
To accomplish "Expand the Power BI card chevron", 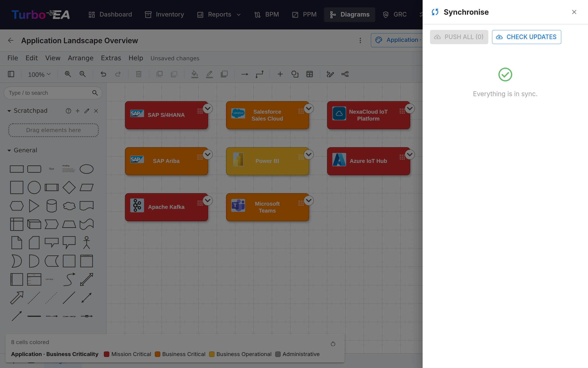I will pyautogui.click(x=308, y=154).
